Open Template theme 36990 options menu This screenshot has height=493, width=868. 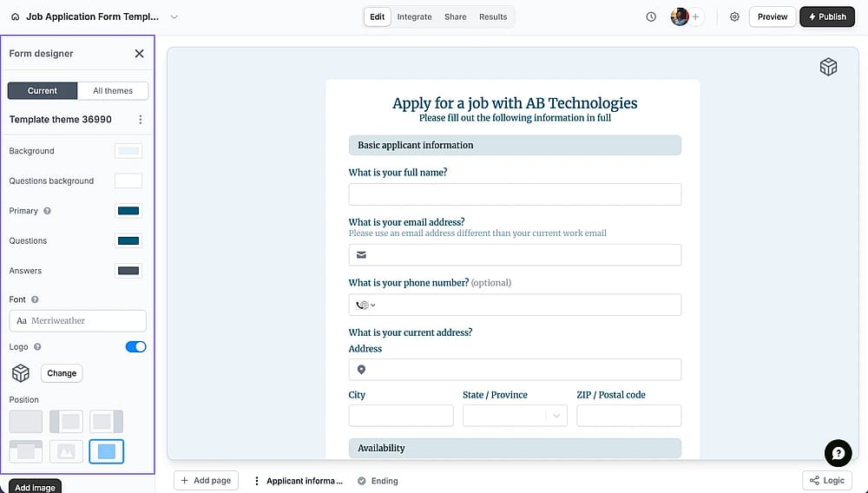[140, 120]
